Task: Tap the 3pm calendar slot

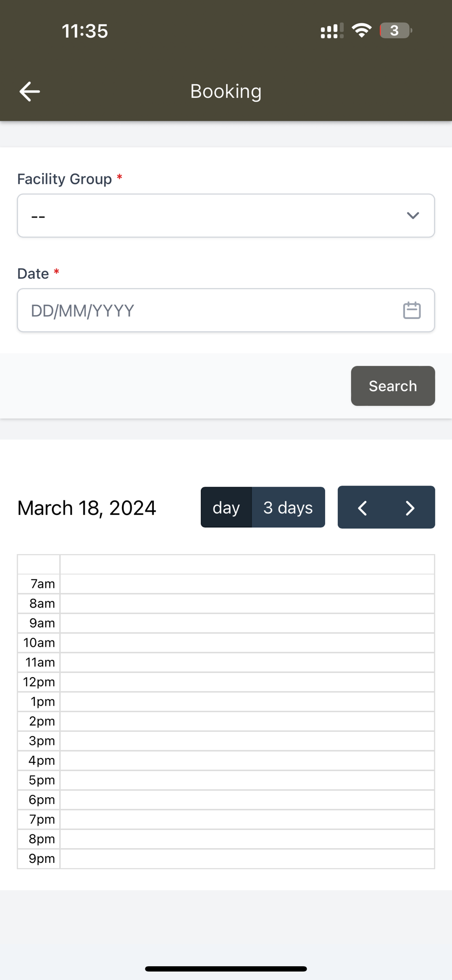Action: click(247, 741)
